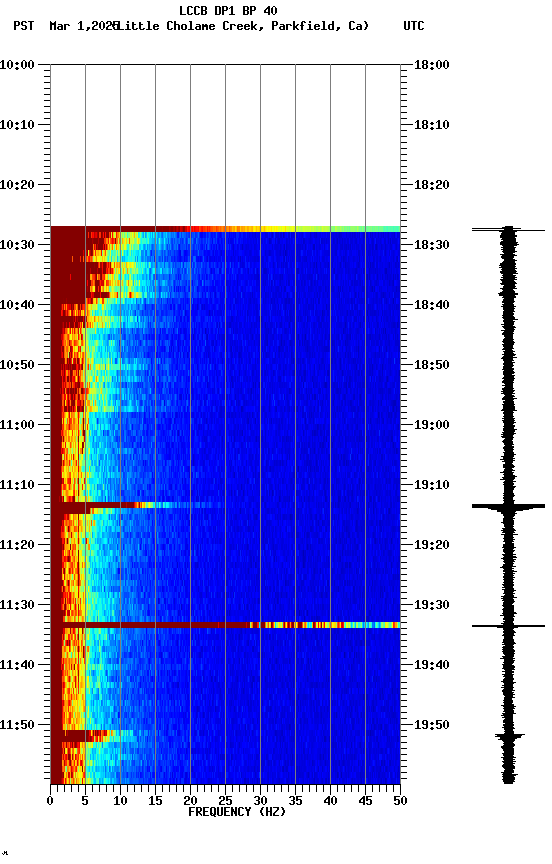This screenshot has width=552, height=864.
Task: Click the frequency axis value 50
Action: click(x=400, y=801)
